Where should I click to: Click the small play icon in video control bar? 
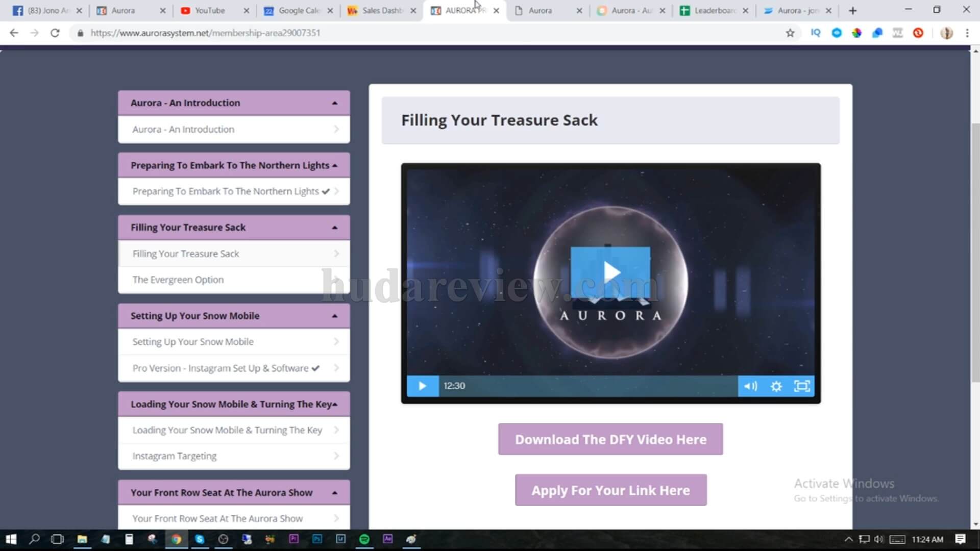[x=422, y=386]
